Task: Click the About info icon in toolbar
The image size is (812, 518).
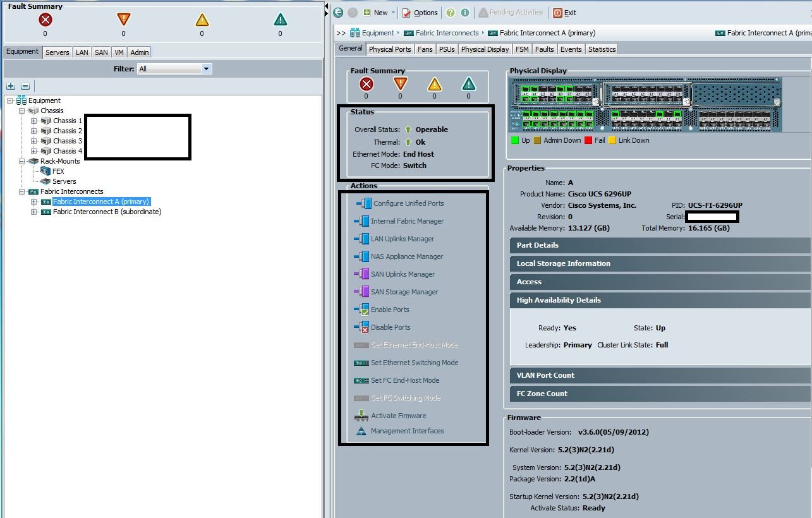Action: pos(465,13)
